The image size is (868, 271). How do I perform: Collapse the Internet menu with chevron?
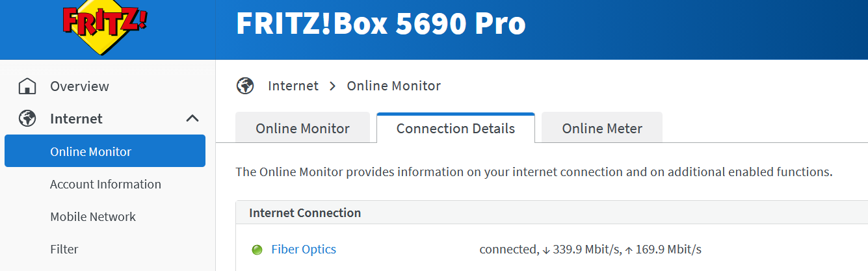(192, 118)
